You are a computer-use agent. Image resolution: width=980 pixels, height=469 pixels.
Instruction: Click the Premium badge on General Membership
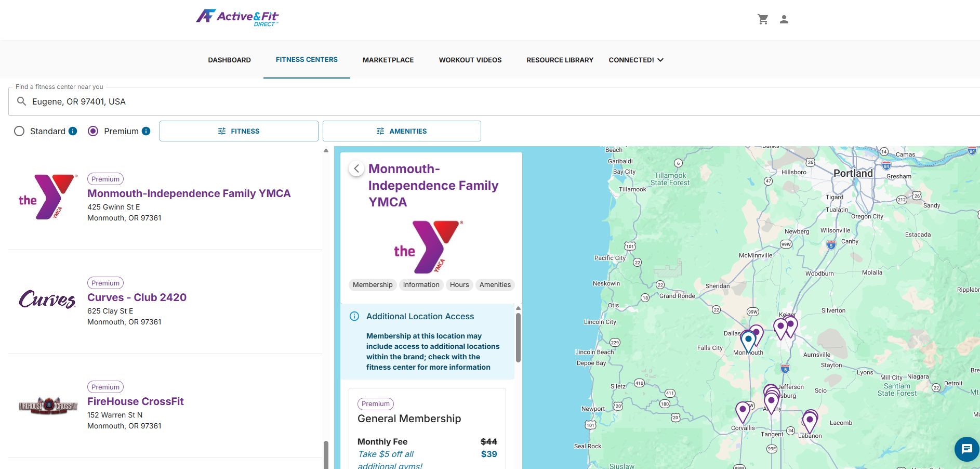tap(376, 404)
